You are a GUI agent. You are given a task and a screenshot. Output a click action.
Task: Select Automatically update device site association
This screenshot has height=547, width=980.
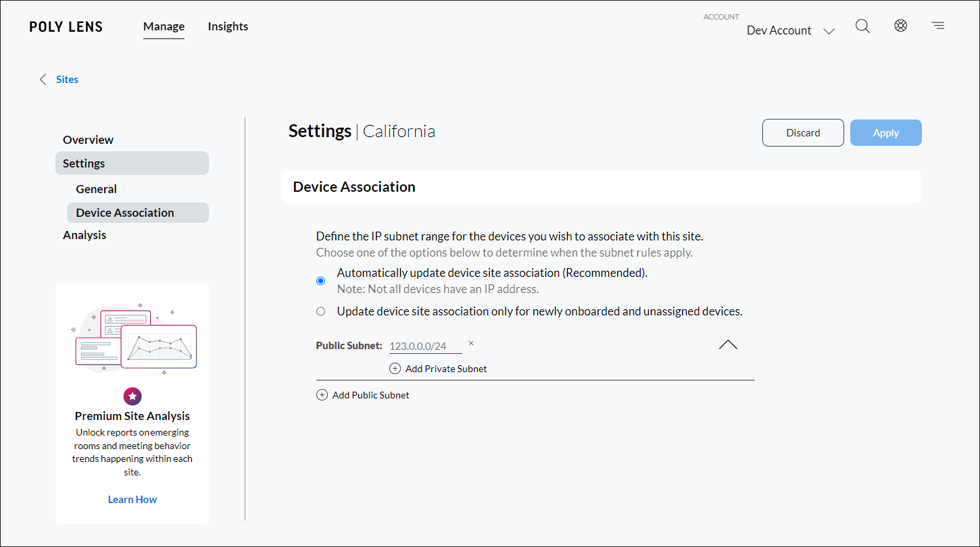click(x=321, y=281)
